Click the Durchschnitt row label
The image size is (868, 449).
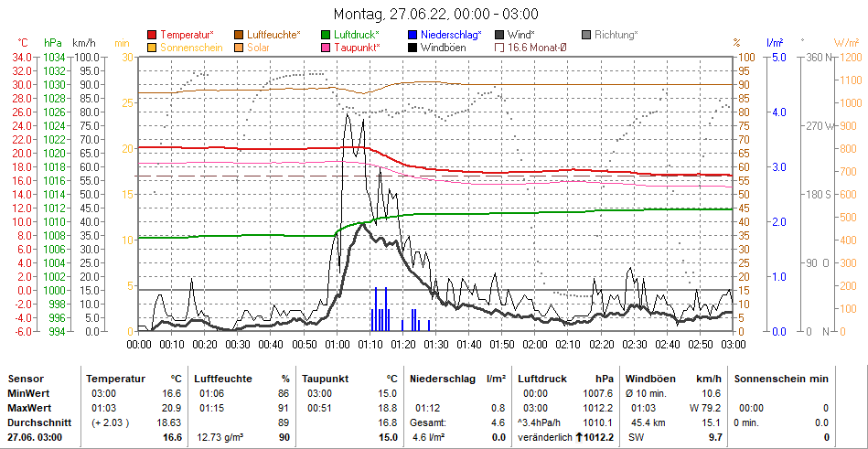(39, 422)
